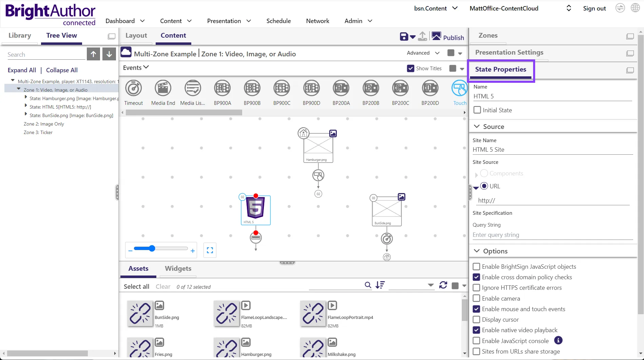
Task: Select the BP900C button event
Action: coord(282,88)
